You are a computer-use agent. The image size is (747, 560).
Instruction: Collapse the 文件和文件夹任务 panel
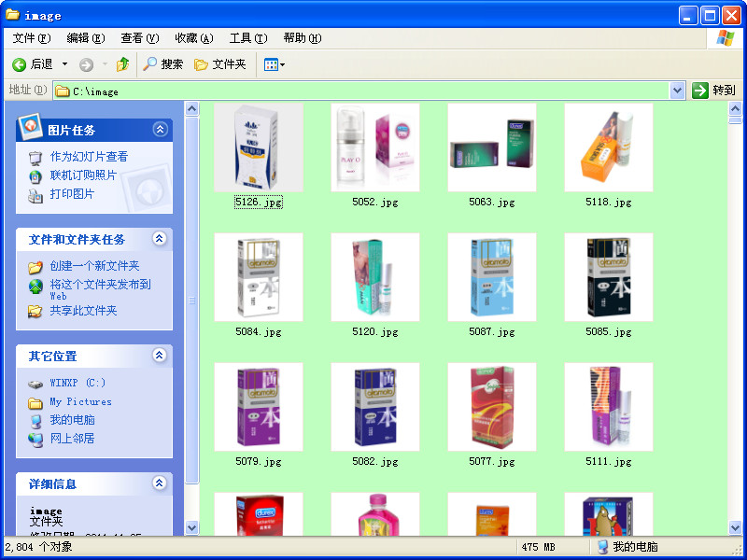(159, 238)
